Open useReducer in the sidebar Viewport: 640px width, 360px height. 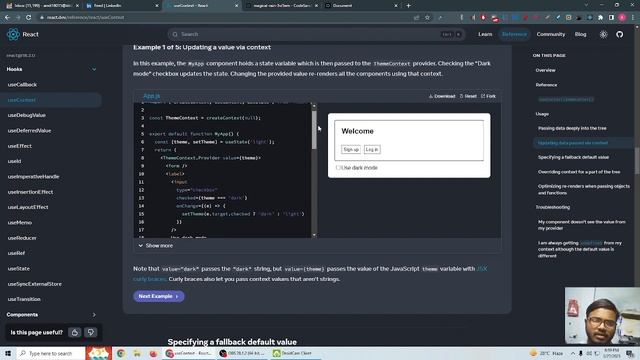[x=22, y=238]
